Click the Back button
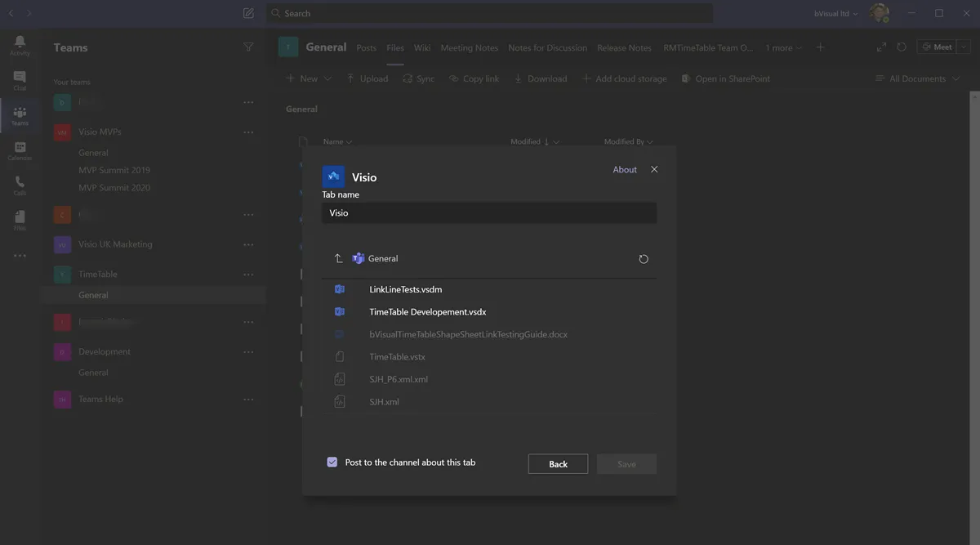The image size is (980, 545). point(558,464)
